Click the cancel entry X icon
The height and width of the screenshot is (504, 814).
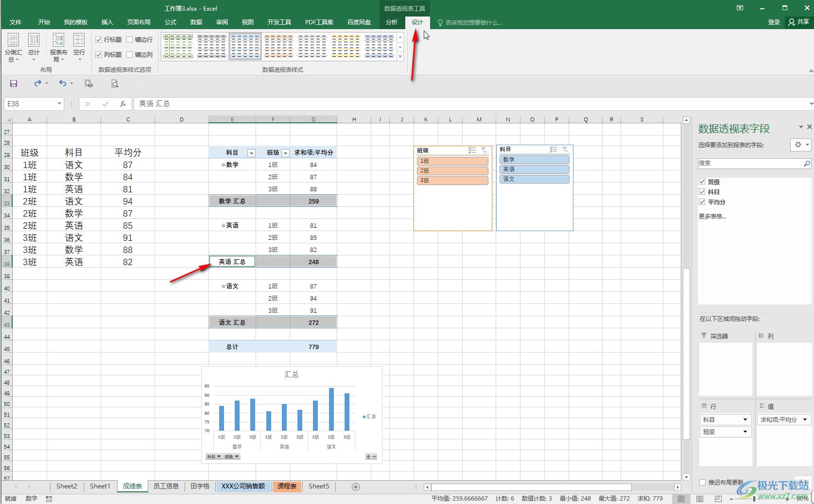coord(88,103)
